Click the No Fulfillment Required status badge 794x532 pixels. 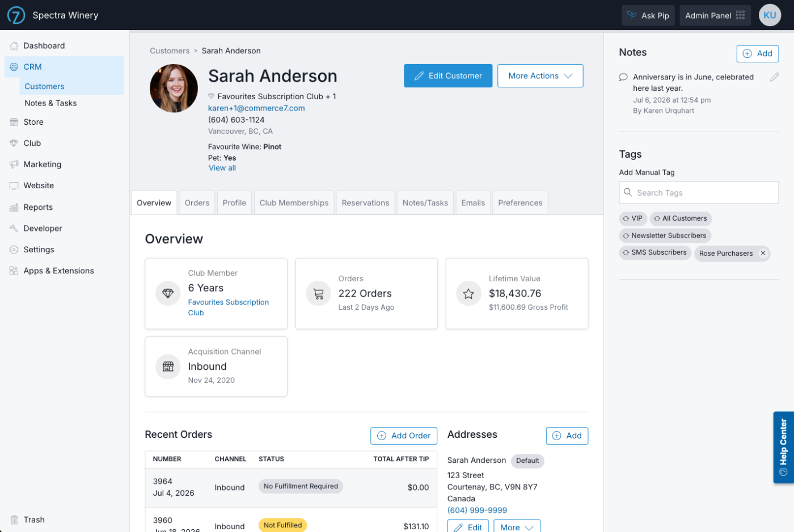click(x=301, y=487)
